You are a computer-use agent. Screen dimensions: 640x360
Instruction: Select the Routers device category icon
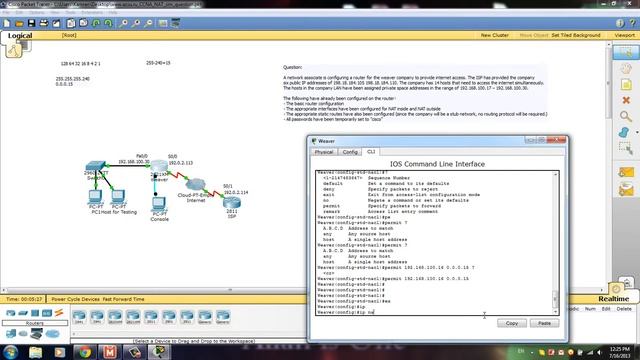pyautogui.click(x=11, y=313)
